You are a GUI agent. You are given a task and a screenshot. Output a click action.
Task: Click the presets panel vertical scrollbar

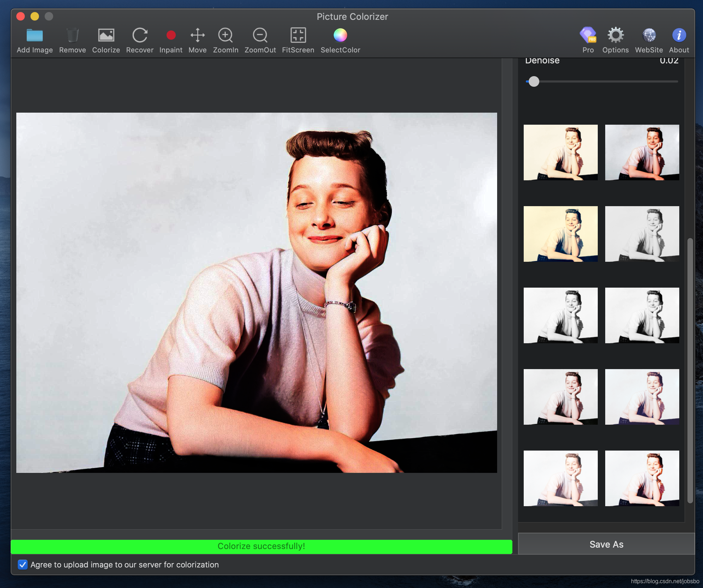(x=690, y=370)
